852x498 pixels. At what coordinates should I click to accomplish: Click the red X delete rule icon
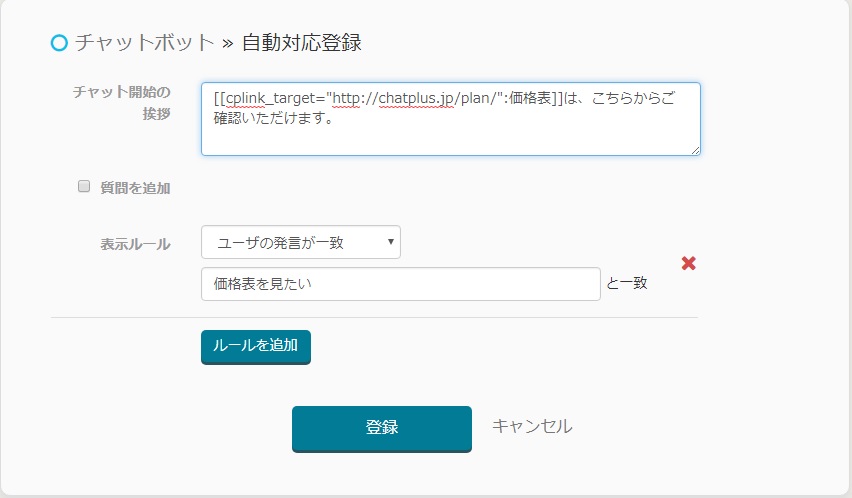[688, 263]
